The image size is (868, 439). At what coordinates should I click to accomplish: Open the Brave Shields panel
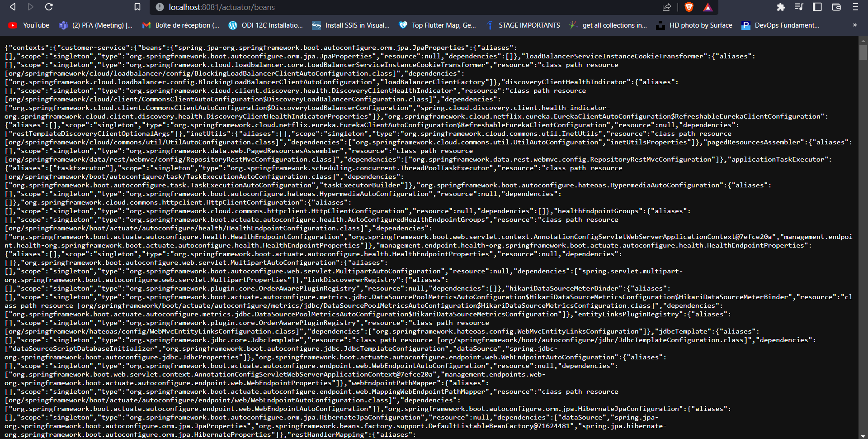coord(689,7)
